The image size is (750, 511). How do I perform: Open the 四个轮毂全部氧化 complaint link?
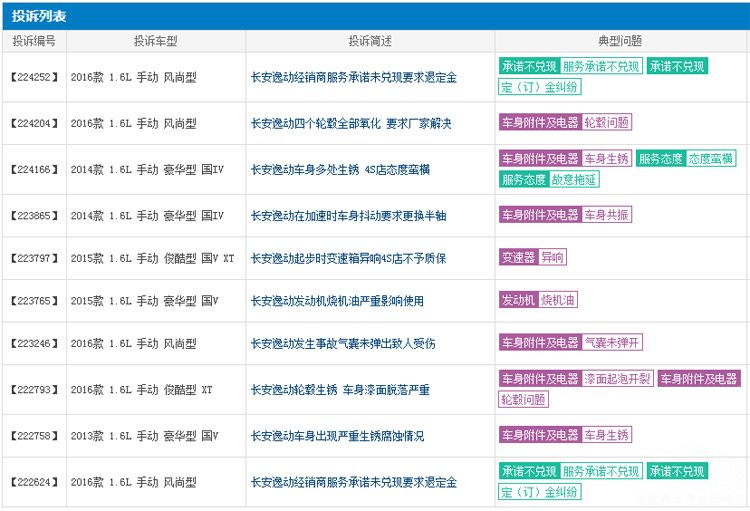351,123
